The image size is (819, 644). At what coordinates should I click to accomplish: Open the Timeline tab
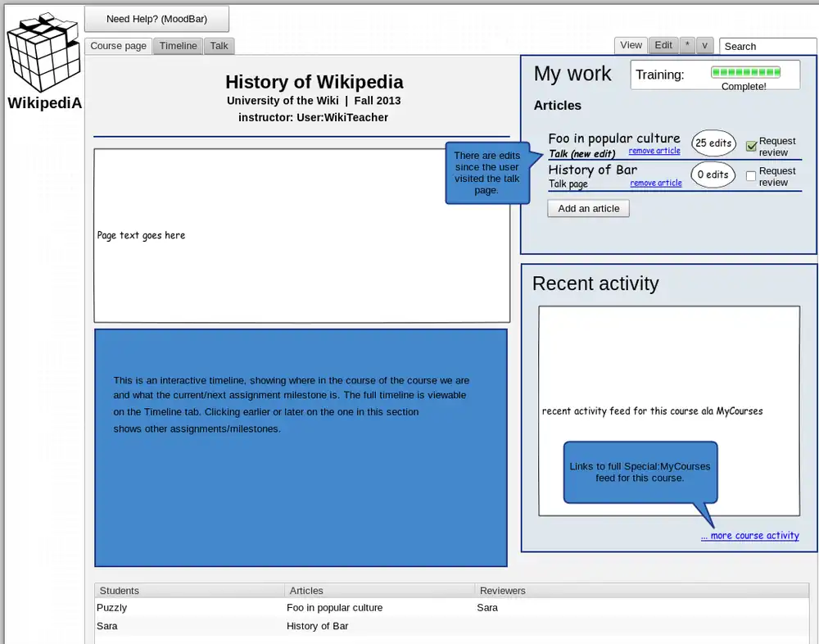[x=178, y=46]
